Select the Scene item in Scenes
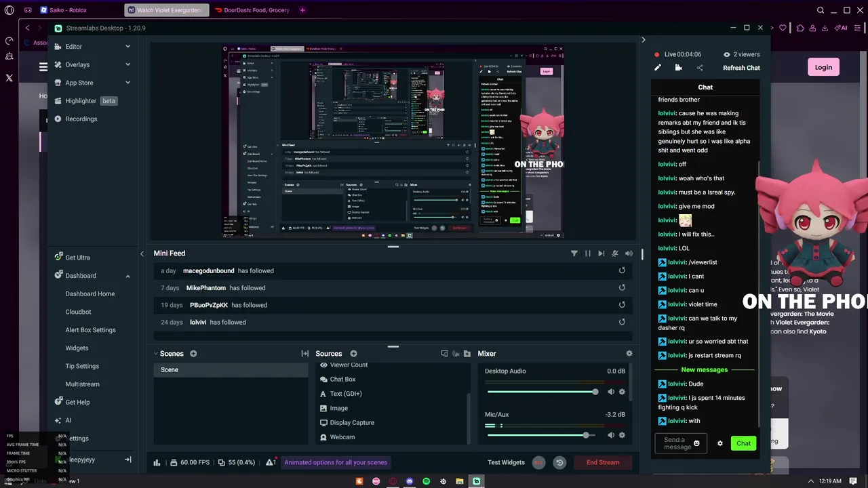Screen dimensions: 868x488 (231, 370)
